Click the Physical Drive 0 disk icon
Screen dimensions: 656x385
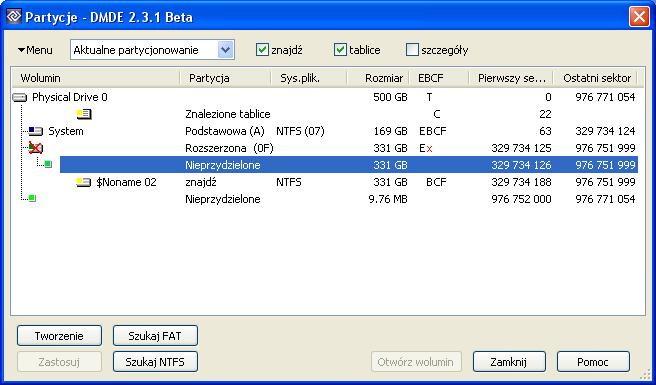pyautogui.click(x=20, y=98)
